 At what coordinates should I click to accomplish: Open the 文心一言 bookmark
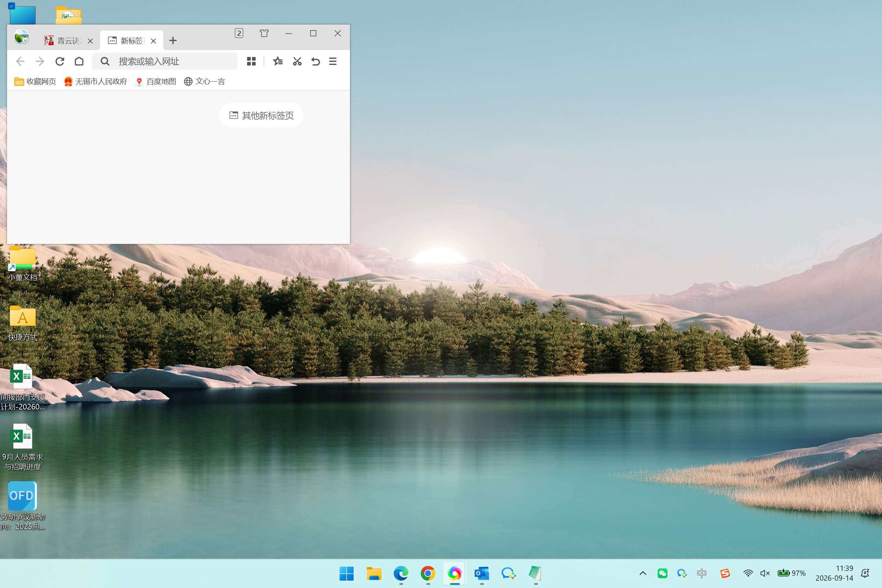pos(204,81)
